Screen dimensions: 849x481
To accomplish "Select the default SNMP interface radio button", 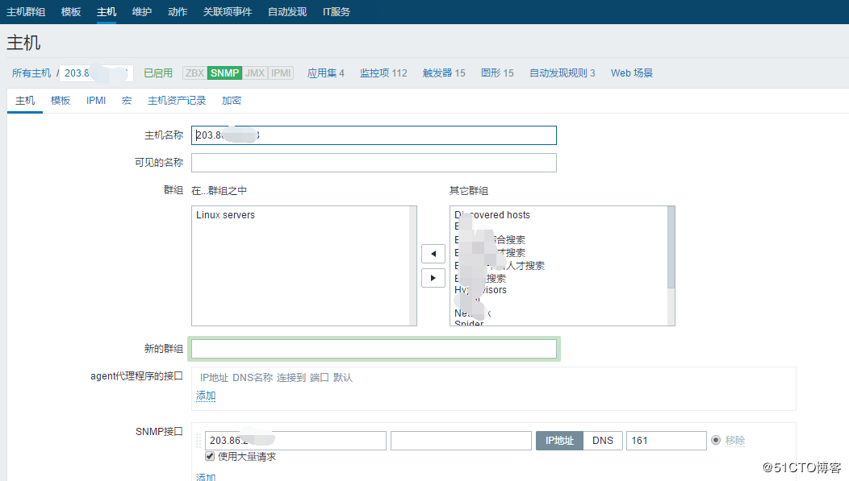I will (x=715, y=440).
